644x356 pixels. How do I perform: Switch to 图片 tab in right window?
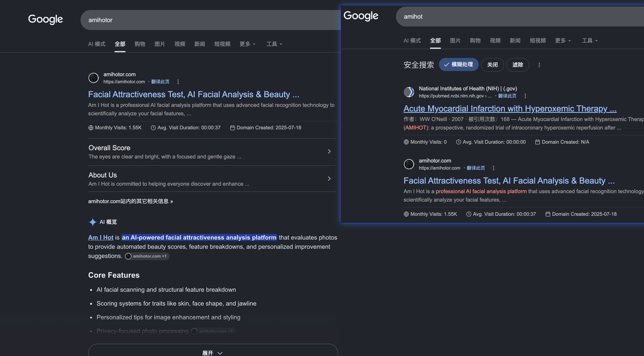(x=455, y=41)
